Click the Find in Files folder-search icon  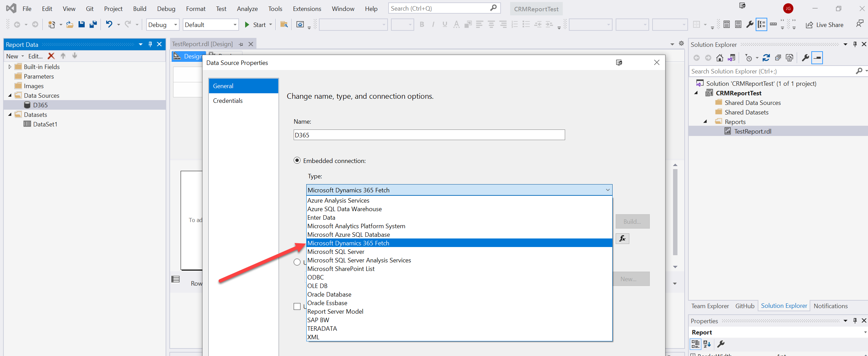(x=284, y=25)
